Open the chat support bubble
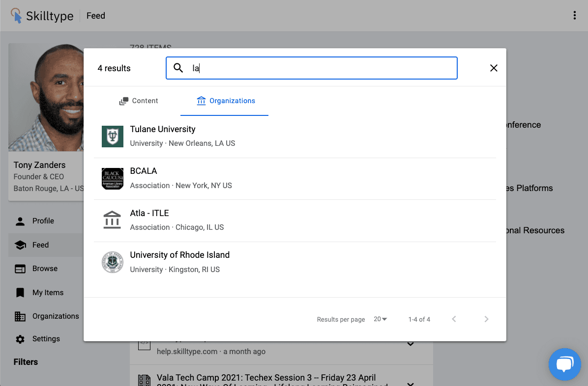The width and height of the screenshot is (588, 386). pyautogui.click(x=565, y=364)
